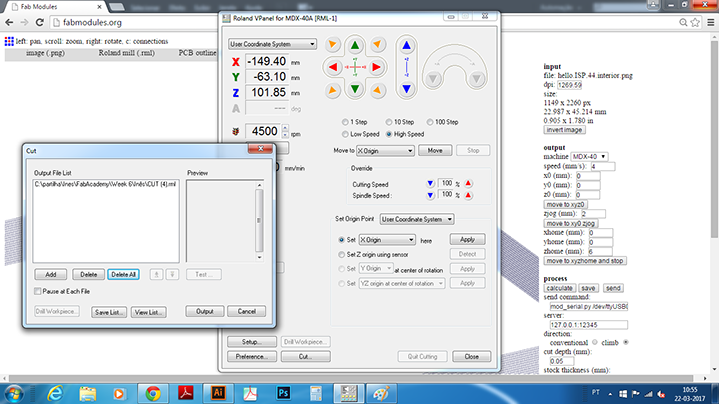Image resolution: width=719 pixels, height=404 pixels.
Task: Click the calculate button on Fab Modules
Action: [559, 288]
